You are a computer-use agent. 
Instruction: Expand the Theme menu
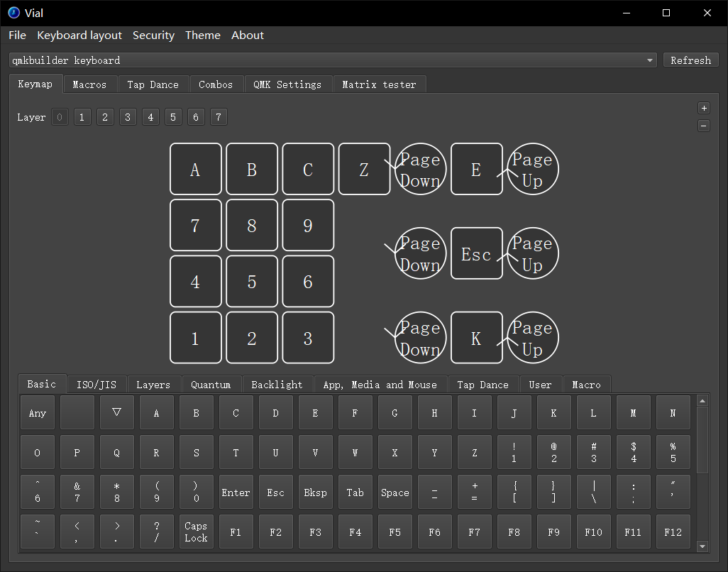pyautogui.click(x=202, y=35)
